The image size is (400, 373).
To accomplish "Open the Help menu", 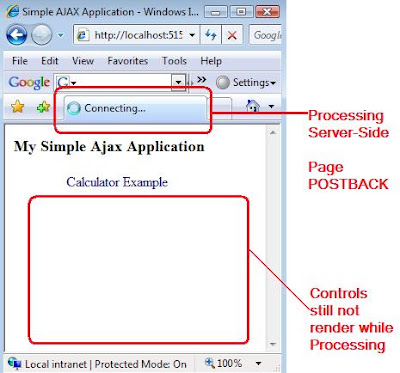I will click(x=211, y=61).
